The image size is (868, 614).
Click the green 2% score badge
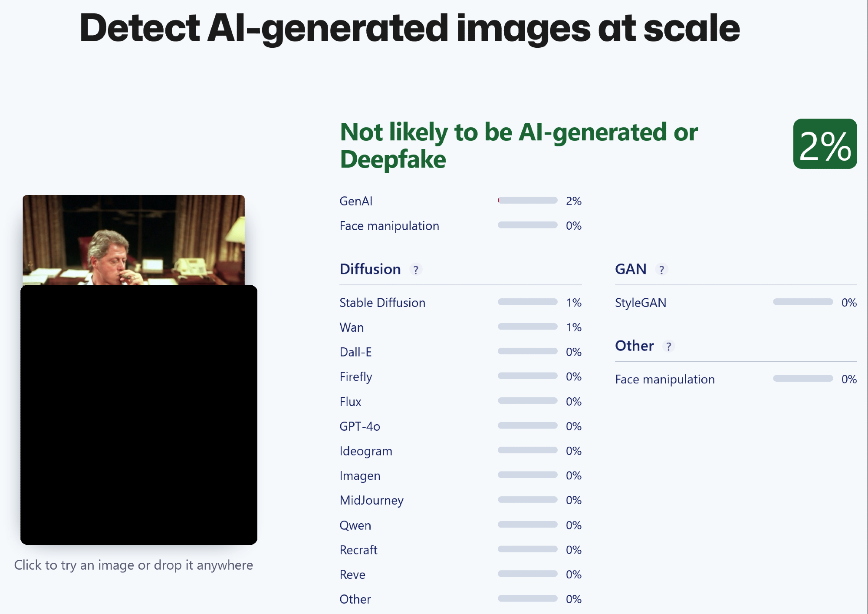[825, 144]
